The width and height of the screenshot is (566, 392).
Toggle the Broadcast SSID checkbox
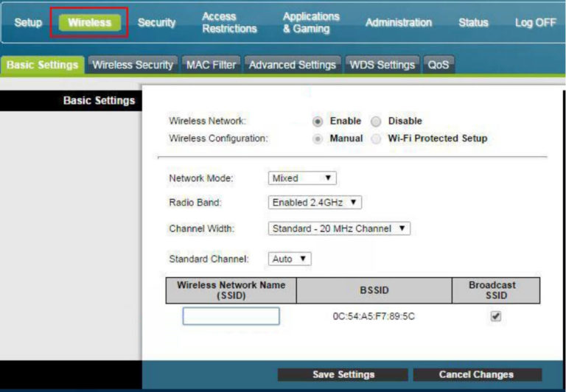(x=496, y=315)
